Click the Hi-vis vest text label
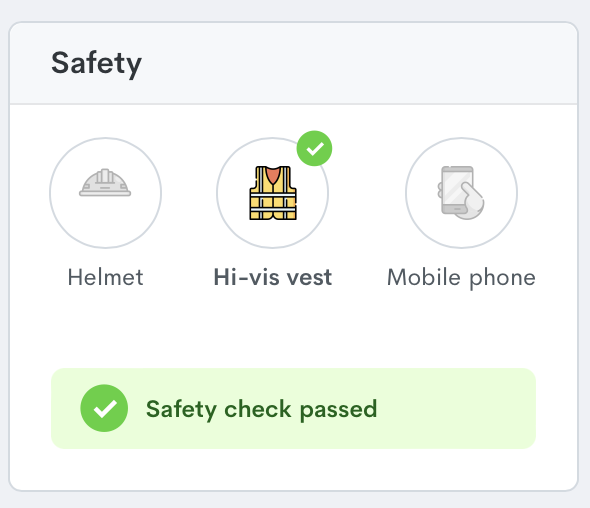 point(273,277)
